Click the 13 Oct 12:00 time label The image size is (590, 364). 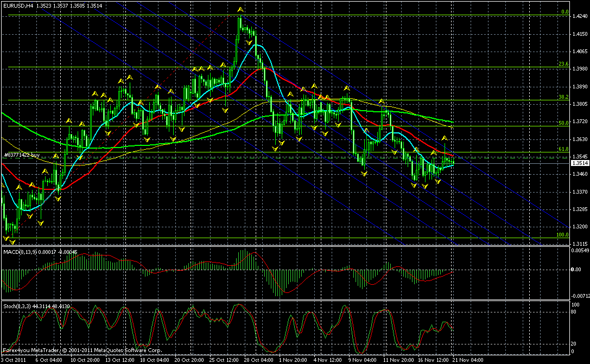point(120,360)
